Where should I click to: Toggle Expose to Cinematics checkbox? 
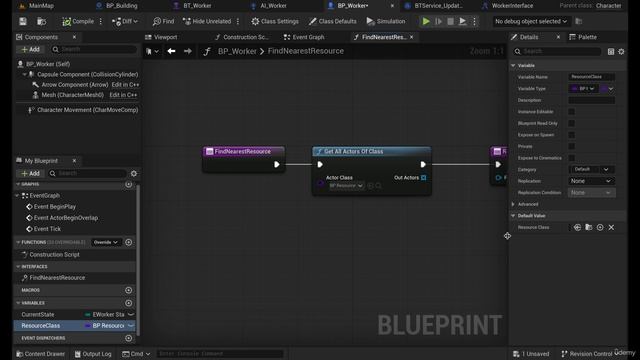tap(571, 158)
